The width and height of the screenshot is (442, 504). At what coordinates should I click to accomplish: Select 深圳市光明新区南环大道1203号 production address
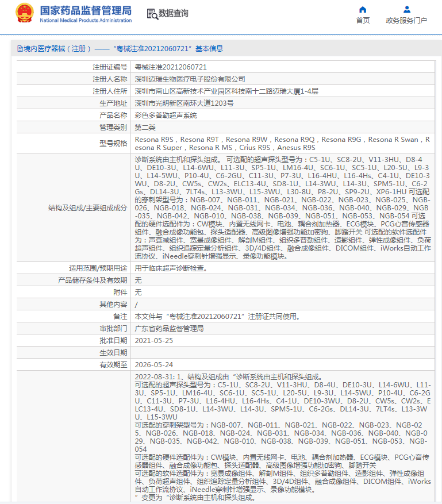click(x=184, y=103)
